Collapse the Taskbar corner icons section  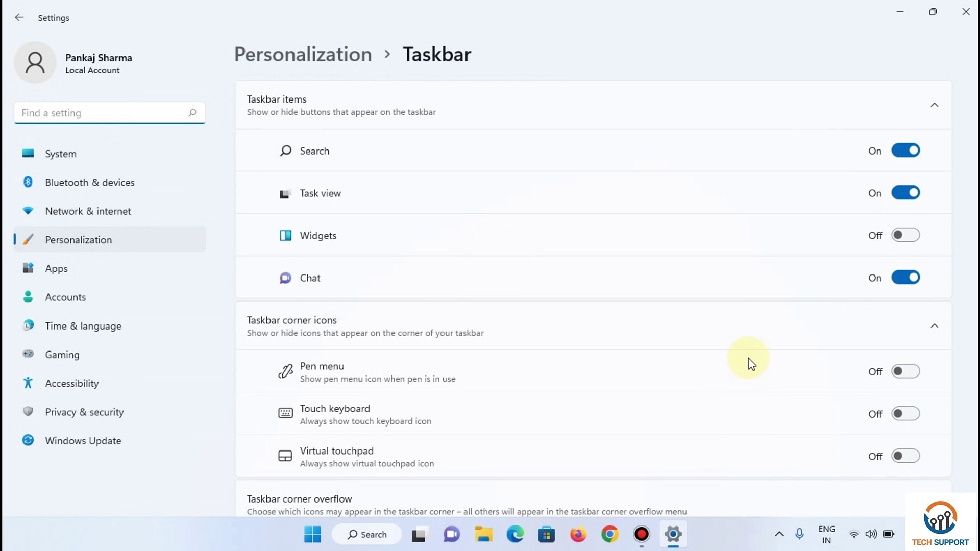coord(934,326)
